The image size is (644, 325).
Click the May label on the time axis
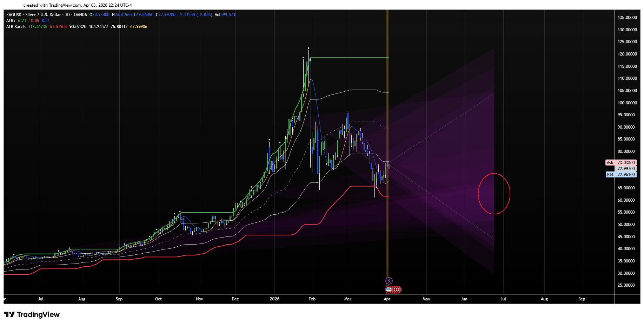pos(426,299)
